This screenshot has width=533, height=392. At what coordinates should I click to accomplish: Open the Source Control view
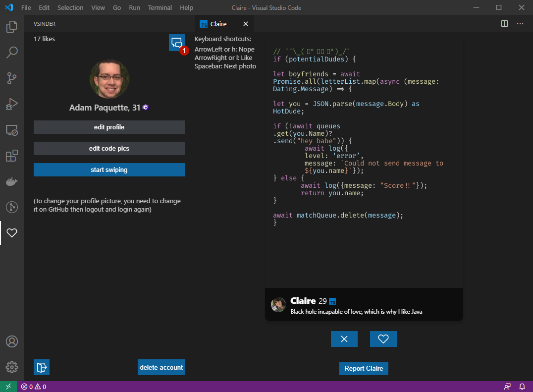point(12,78)
